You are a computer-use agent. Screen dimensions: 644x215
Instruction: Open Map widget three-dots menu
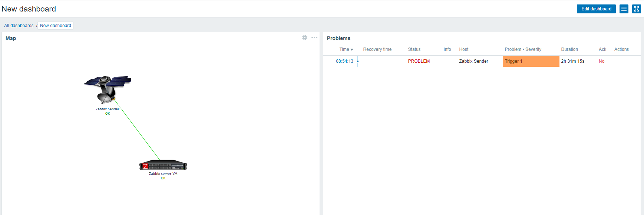(x=314, y=38)
